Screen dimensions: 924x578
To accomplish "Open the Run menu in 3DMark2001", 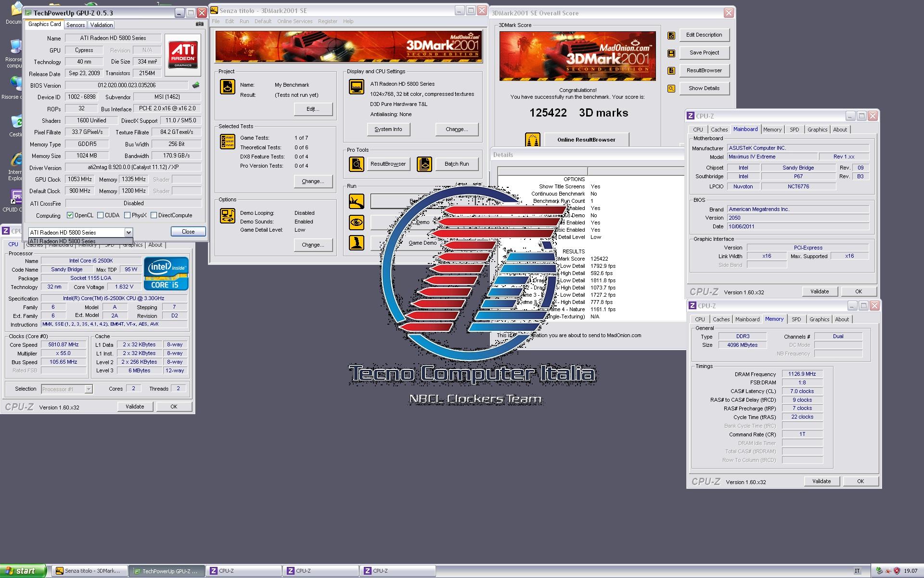I will [x=244, y=21].
